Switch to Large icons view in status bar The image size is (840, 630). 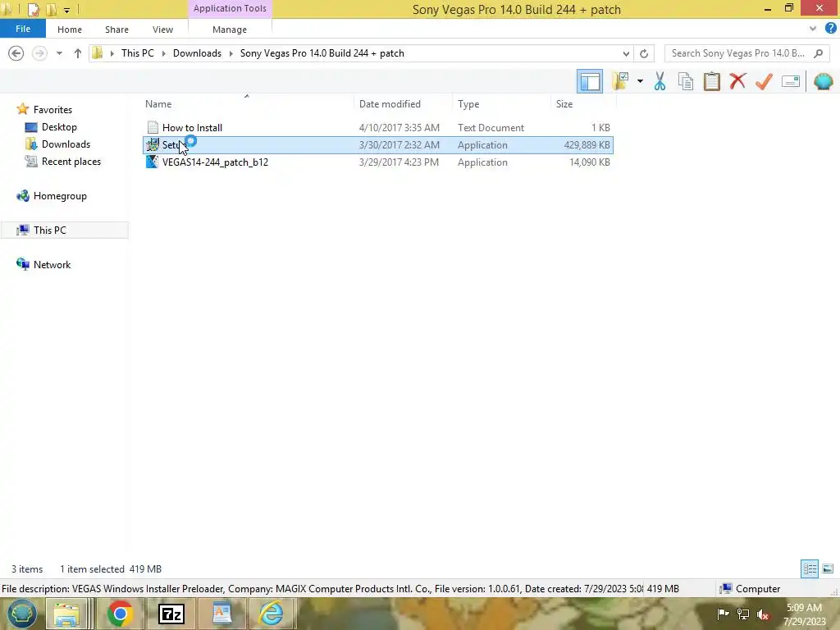tap(828, 568)
